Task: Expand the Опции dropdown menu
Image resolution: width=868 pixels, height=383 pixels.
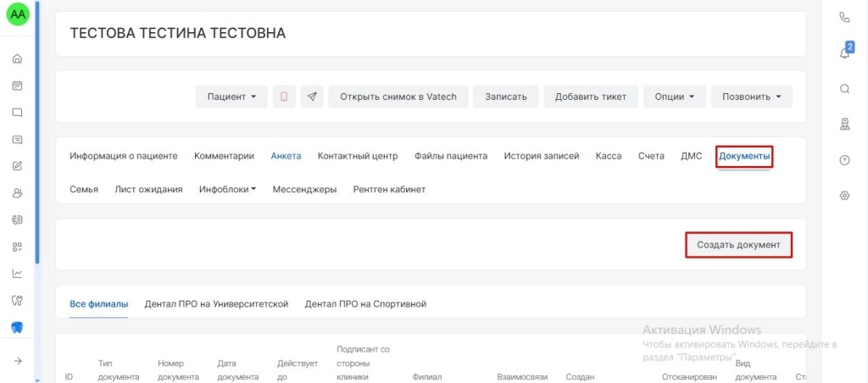Action: click(x=674, y=97)
